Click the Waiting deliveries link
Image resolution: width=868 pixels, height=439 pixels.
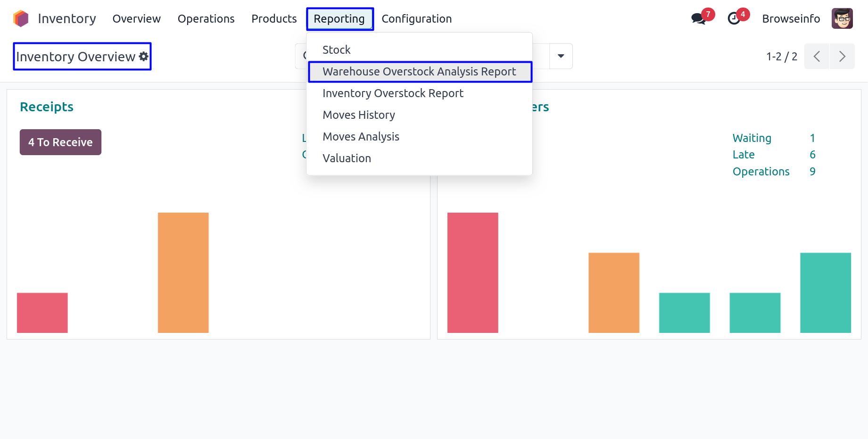752,138
